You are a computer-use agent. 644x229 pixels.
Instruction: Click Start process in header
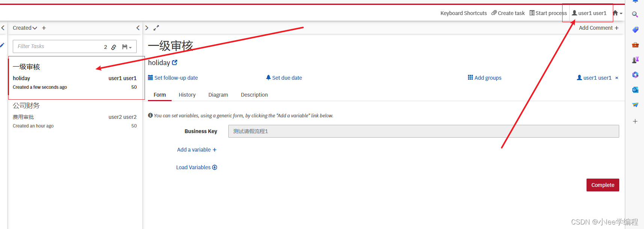point(548,13)
